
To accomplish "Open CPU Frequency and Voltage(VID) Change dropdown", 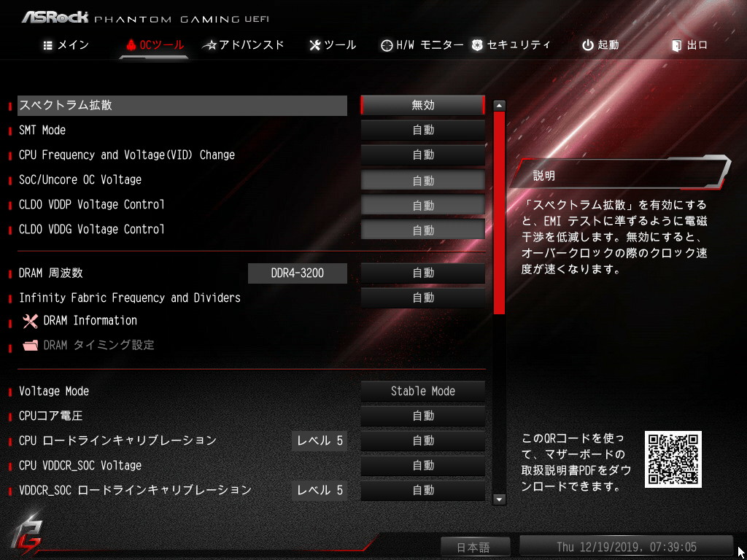I will click(x=423, y=155).
